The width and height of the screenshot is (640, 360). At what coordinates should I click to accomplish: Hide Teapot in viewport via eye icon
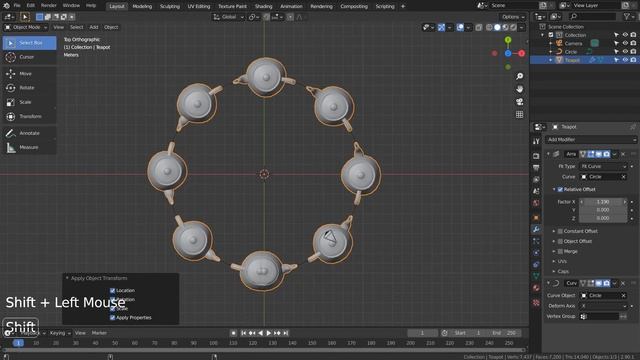pyautogui.click(x=625, y=60)
